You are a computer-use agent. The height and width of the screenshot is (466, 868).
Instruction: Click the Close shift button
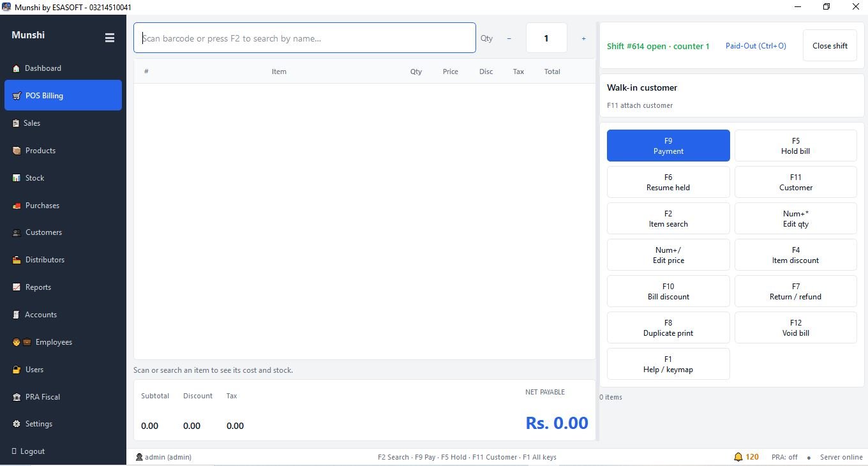pyautogui.click(x=830, y=46)
